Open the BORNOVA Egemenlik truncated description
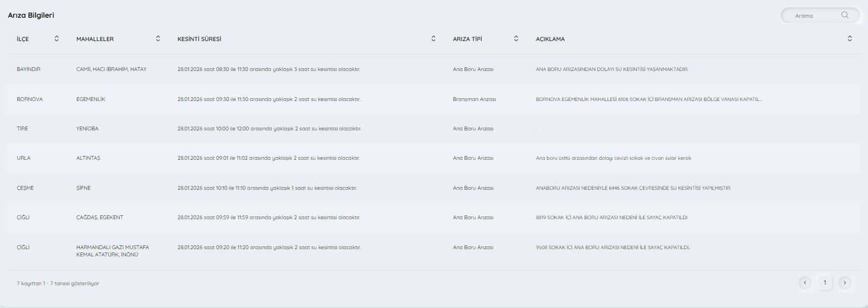Viewport: 868px width, 308px height. point(649,99)
